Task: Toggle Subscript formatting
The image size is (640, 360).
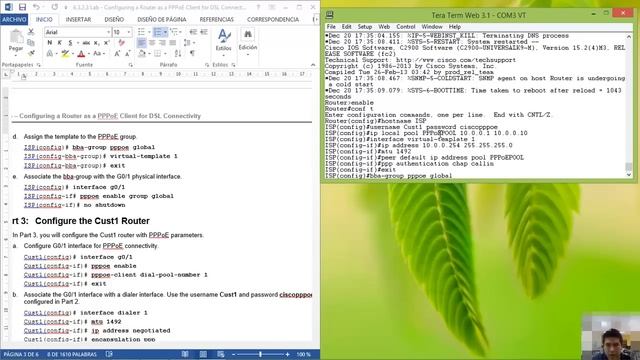Action: (96, 42)
